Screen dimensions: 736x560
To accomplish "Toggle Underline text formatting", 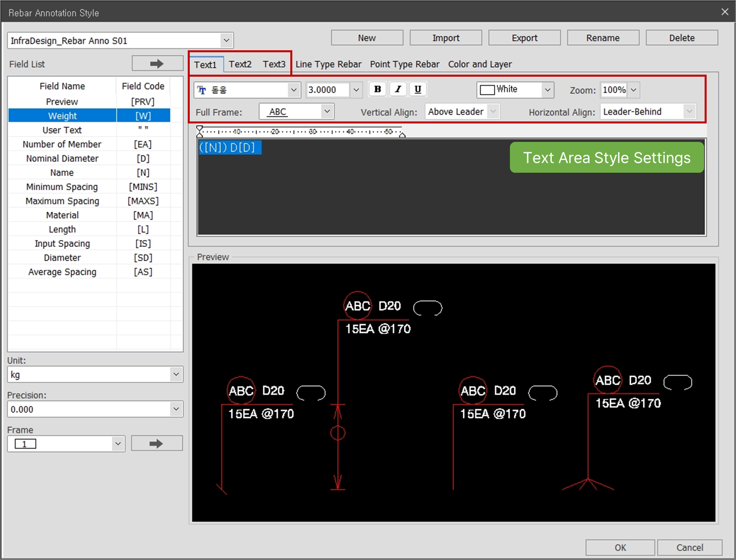I will 418,89.
